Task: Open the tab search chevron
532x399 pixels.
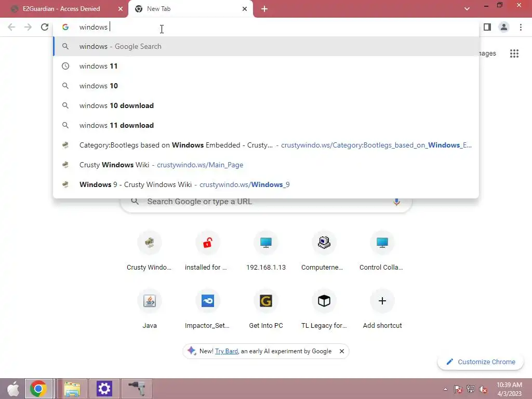Action: [x=467, y=9]
